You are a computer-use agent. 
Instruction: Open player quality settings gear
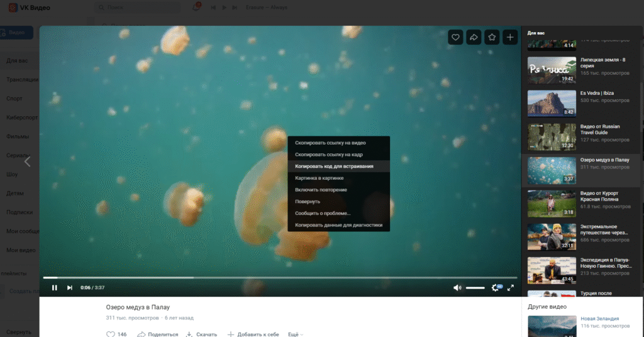click(496, 287)
